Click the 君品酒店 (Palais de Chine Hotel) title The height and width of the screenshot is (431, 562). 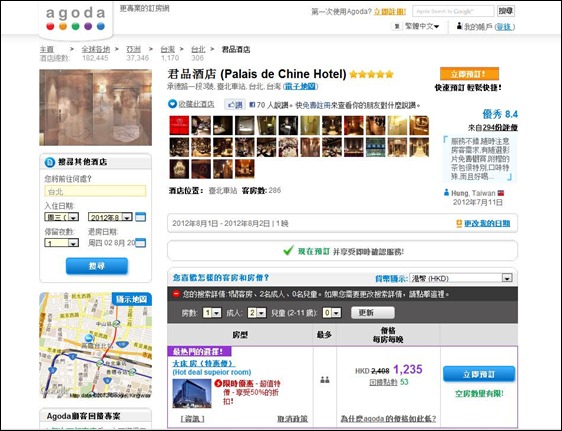257,74
